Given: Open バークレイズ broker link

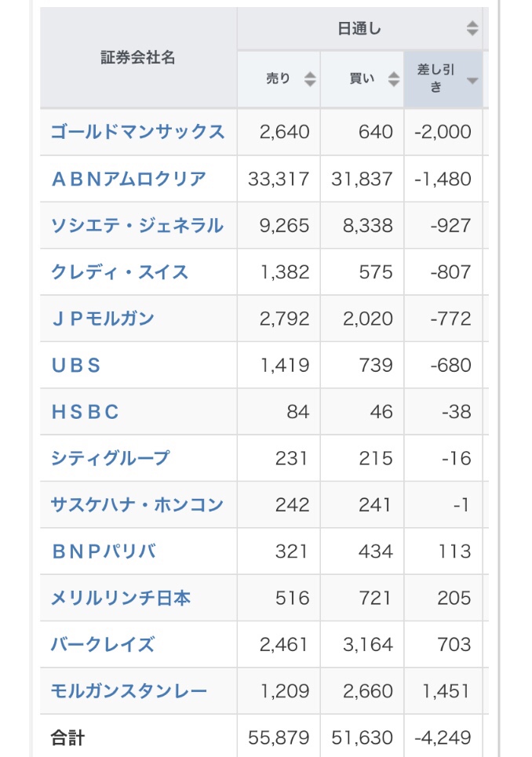Looking at the screenshot, I should (103, 645).
